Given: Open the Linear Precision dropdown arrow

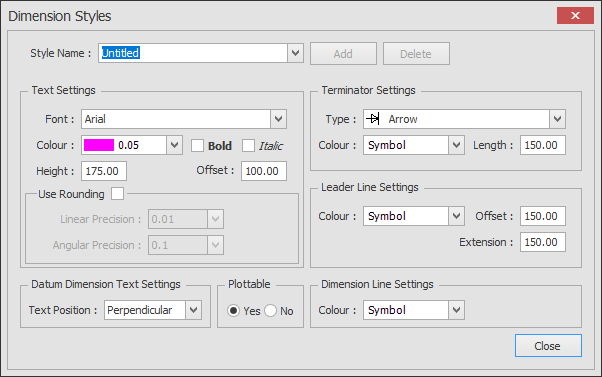Looking at the screenshot, I should pyautogui.click(x=215, y=219).
